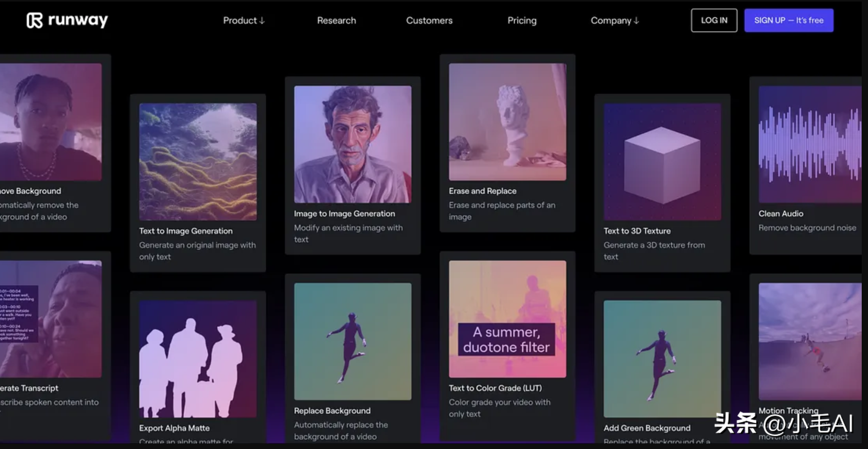
Task: Expand the Company dropdown menu
Action: click(615, 20)
